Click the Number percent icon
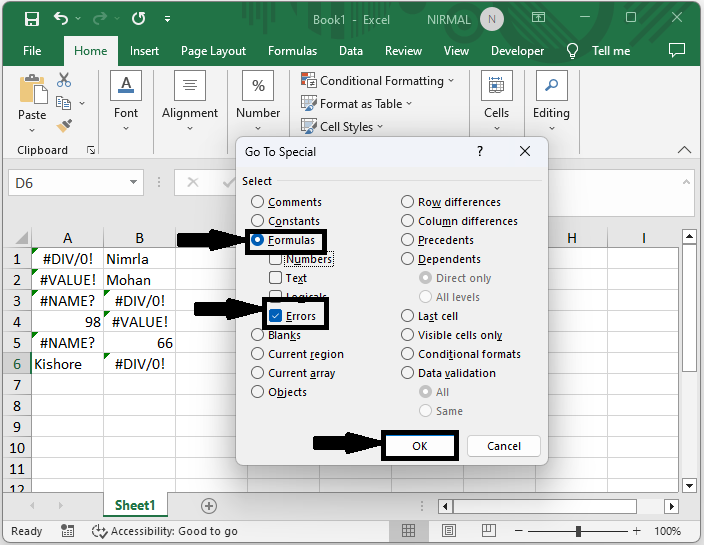Screen dimensions: 704x545 click(258, 85)
